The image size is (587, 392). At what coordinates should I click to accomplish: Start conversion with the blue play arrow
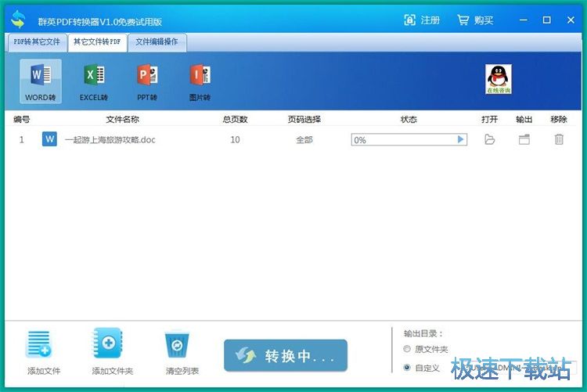[x=460, y=139]
